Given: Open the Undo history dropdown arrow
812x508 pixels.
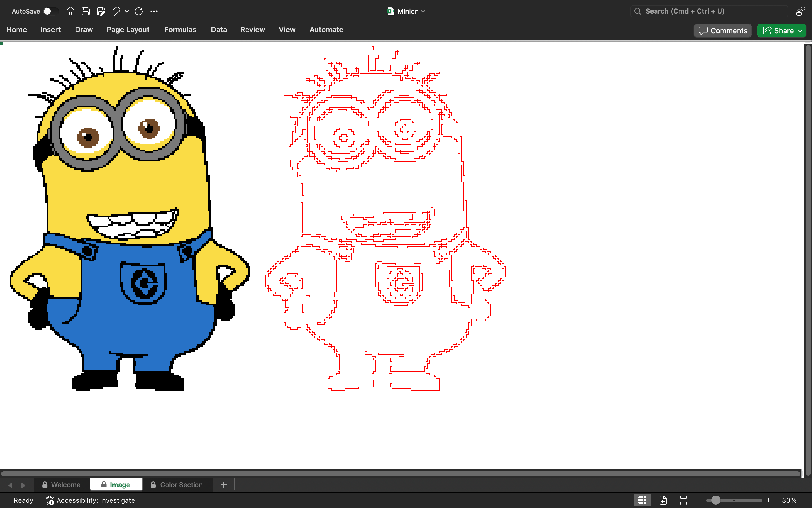Looking at the screenshot, I should tap(127, 11).
